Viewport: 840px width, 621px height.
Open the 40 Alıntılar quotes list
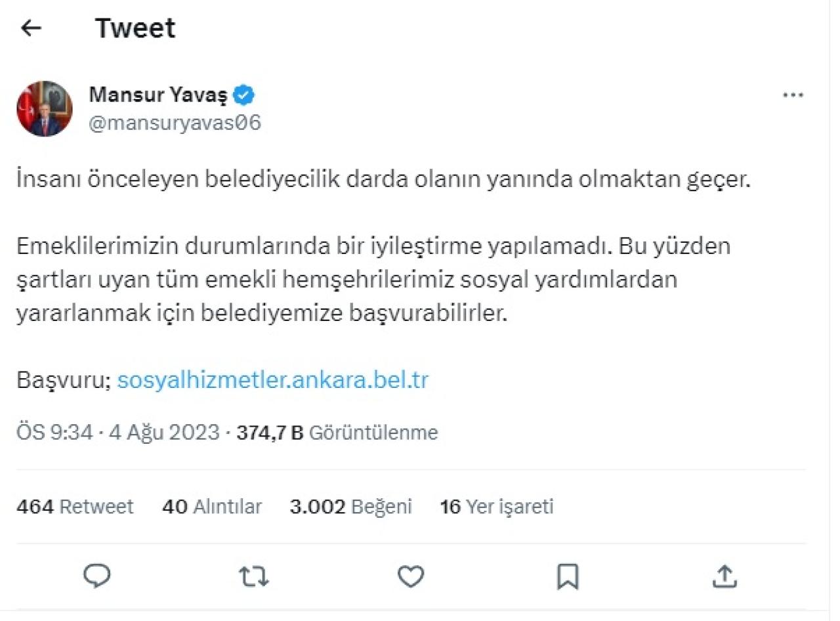tap(211, 506)
